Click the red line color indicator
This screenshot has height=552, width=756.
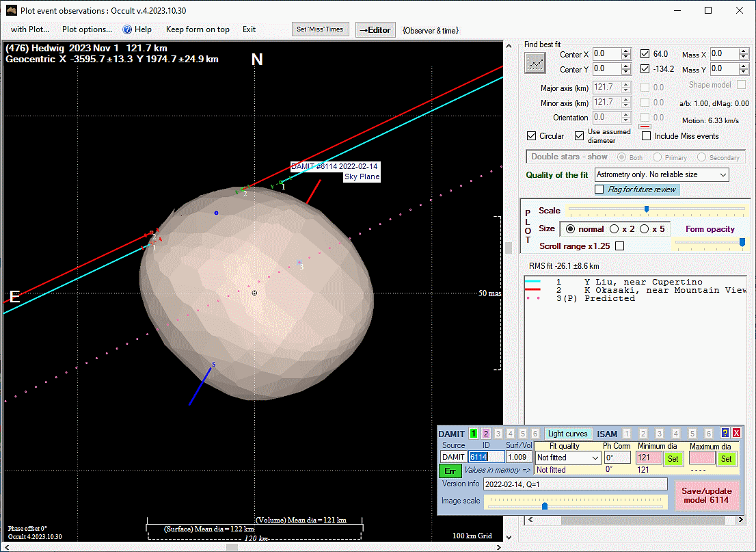click(644, 127)
